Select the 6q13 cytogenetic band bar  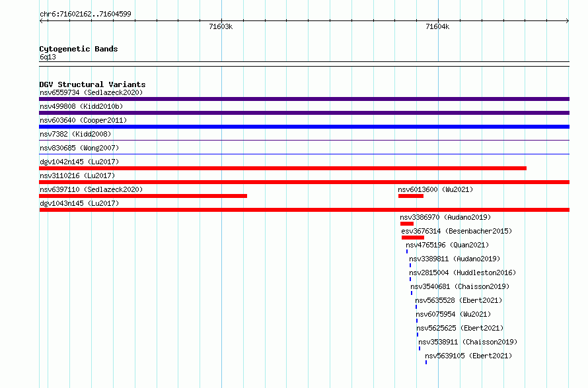(304, 64)
